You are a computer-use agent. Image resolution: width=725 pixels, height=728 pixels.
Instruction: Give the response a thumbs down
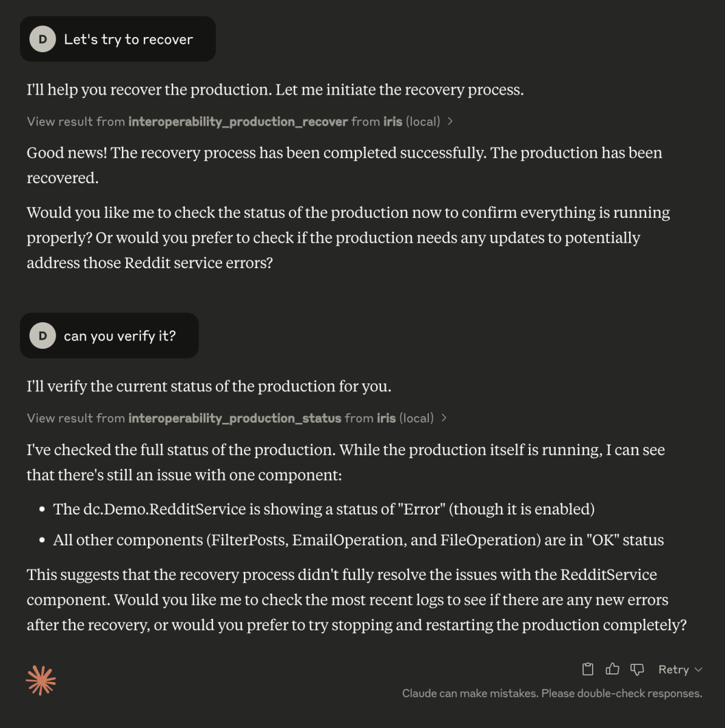click(637, 669)
